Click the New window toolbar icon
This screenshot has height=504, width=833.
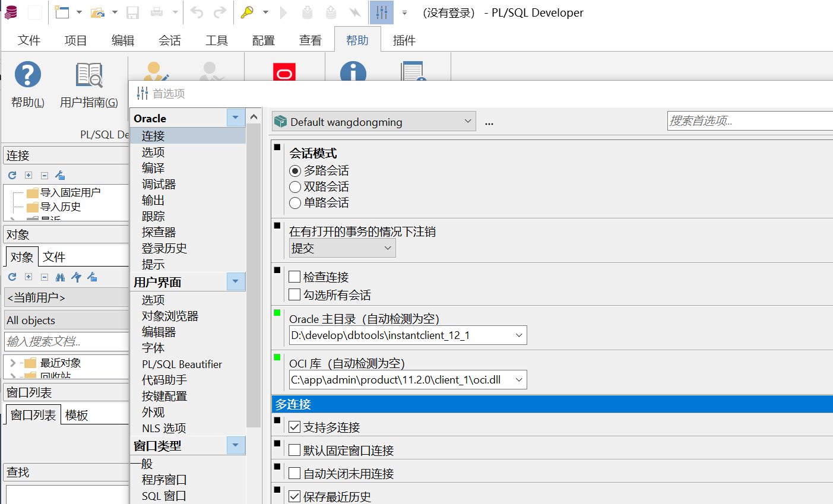[x=62, y=12]
